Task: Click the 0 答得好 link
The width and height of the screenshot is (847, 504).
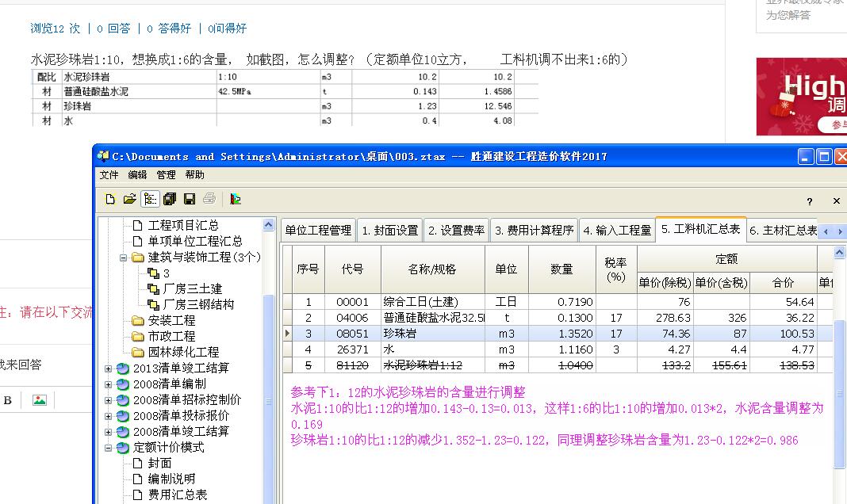Action: coord(169,29)
